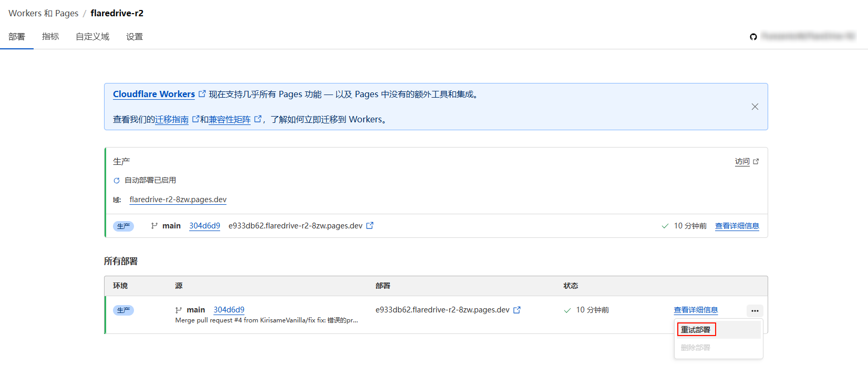This screenshot has height=366, width=868.
Task: Switch to the 自定义域 tab
Action: click(x=92, y=37)
